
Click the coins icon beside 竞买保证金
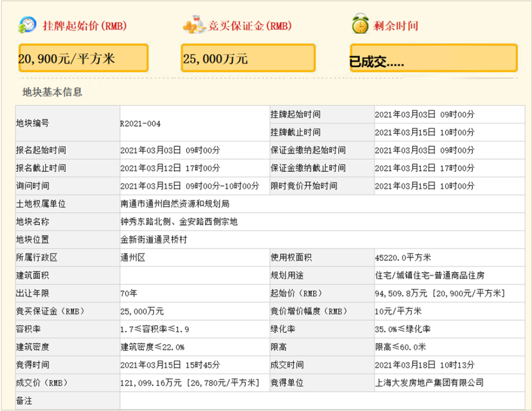click(x=194, y=25)
